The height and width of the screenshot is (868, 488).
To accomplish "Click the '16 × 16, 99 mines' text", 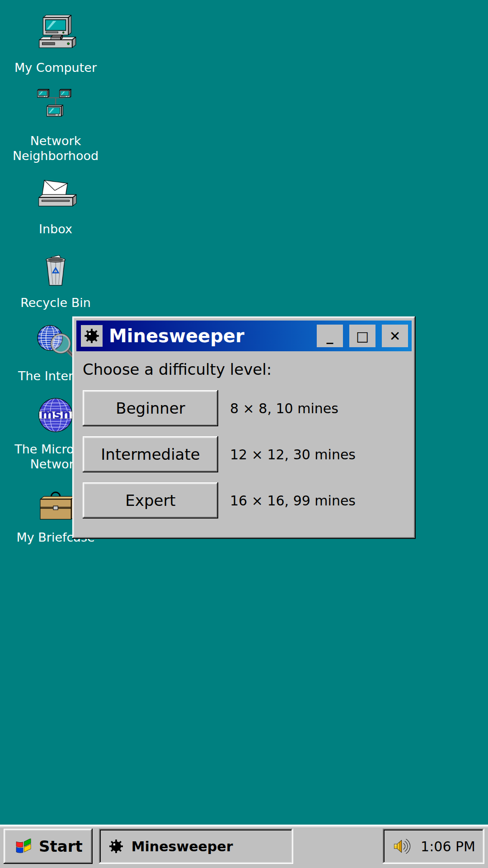I will pos(293,500).
